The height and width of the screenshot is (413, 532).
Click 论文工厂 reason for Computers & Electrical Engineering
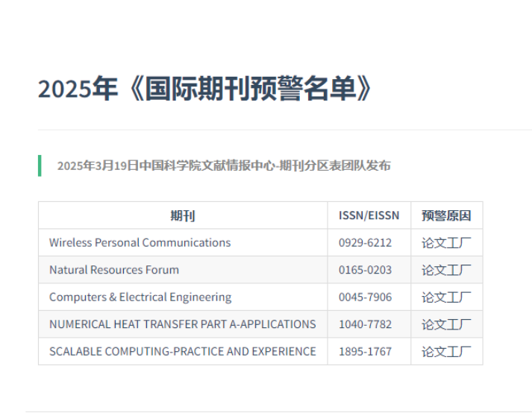tap(446, 297)
